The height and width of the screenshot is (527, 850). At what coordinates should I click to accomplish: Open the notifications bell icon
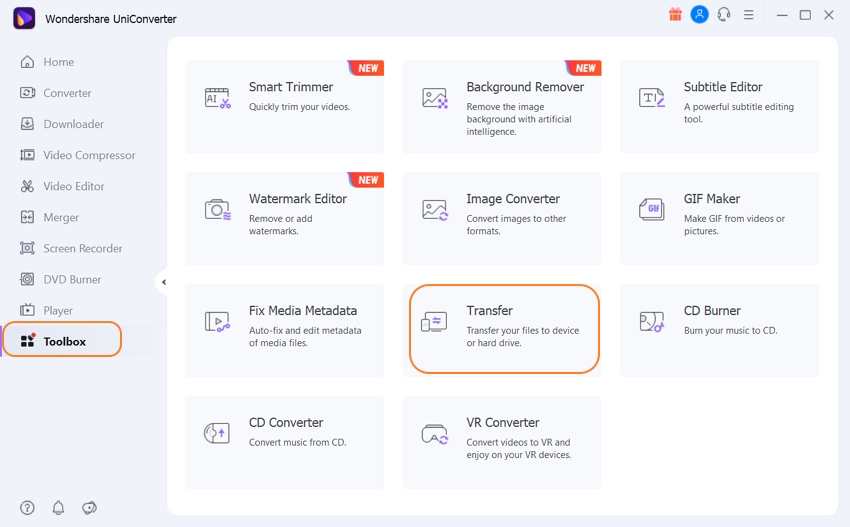58,507
